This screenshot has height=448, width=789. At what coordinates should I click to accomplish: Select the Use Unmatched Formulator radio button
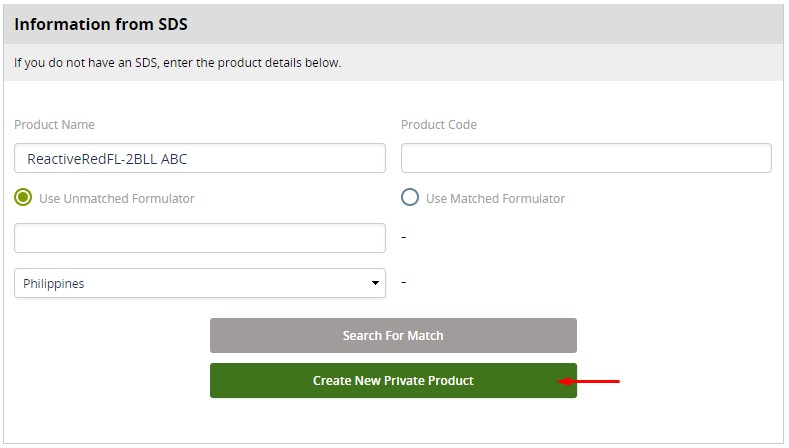coord(23,198)
